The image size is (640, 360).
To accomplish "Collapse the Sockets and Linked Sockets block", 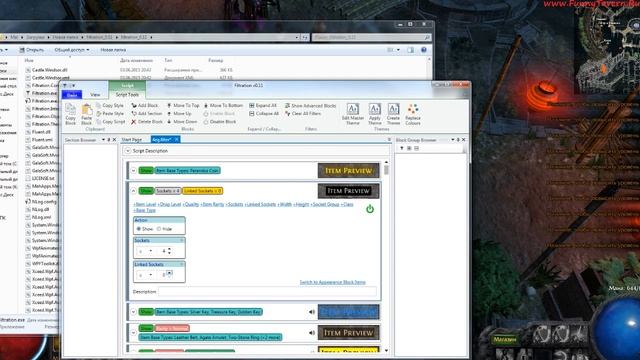I will coord(133,191).
